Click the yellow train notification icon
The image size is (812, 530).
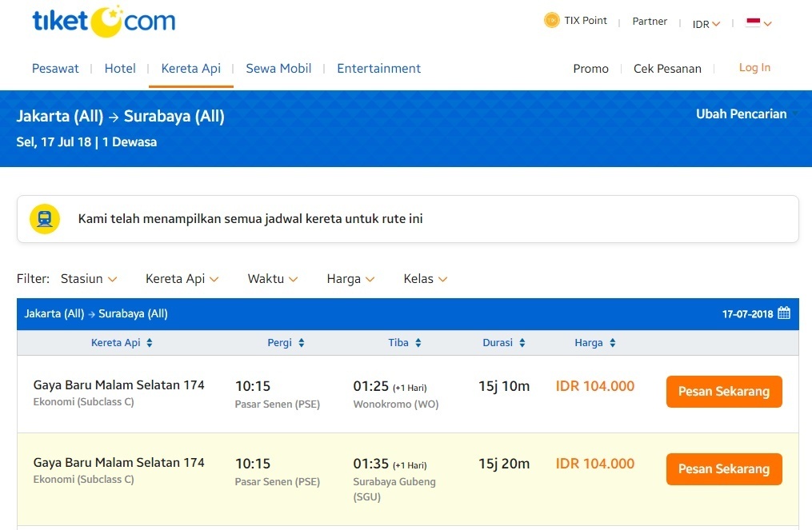click(x=45, y=218)
